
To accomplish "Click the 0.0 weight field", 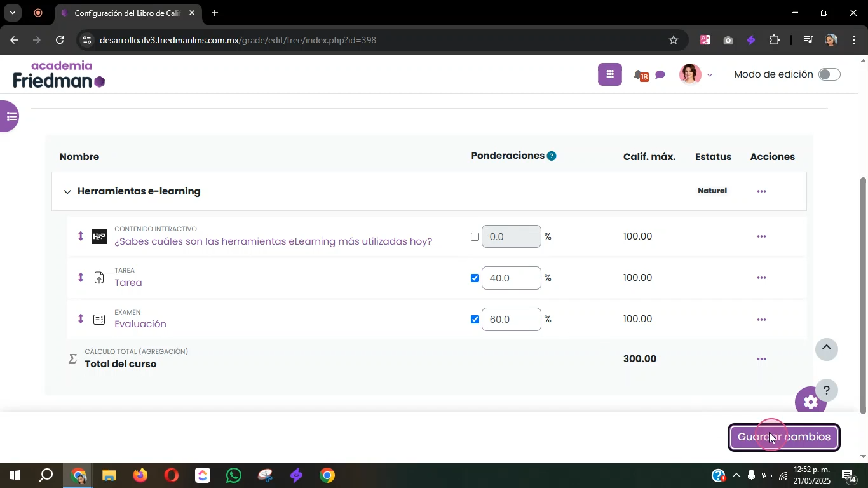I will coord(512,236).
